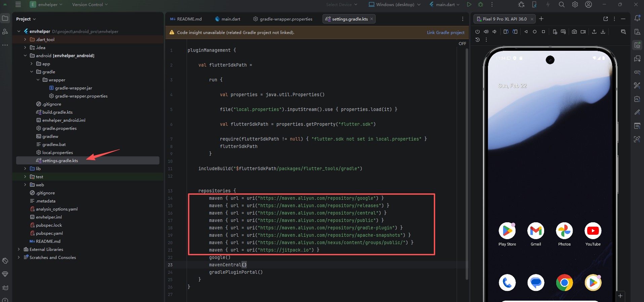Viewport: 644px width, 302px height.
Task: Tap the emulator Home circle button
Action: click(535, 32)
